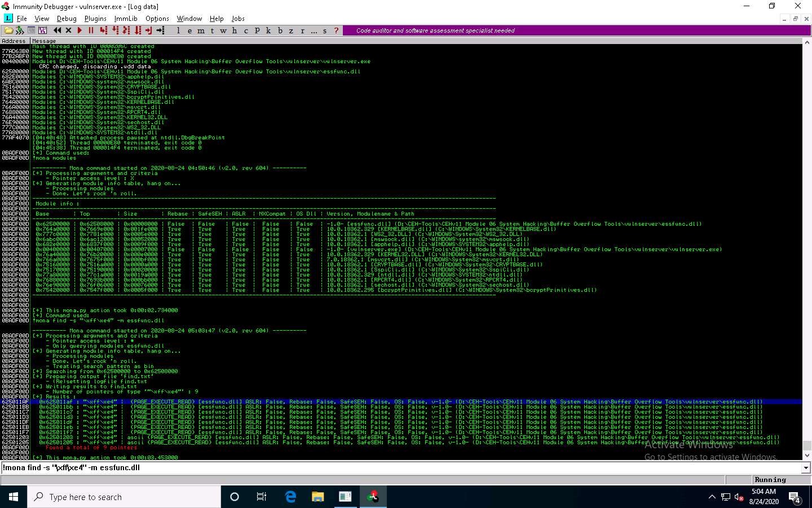Image resolution: width=812 pixels, height=508 pixels.
Task: Click the Trace into icon
Action: pyautogui.click(x=126, y=30)
